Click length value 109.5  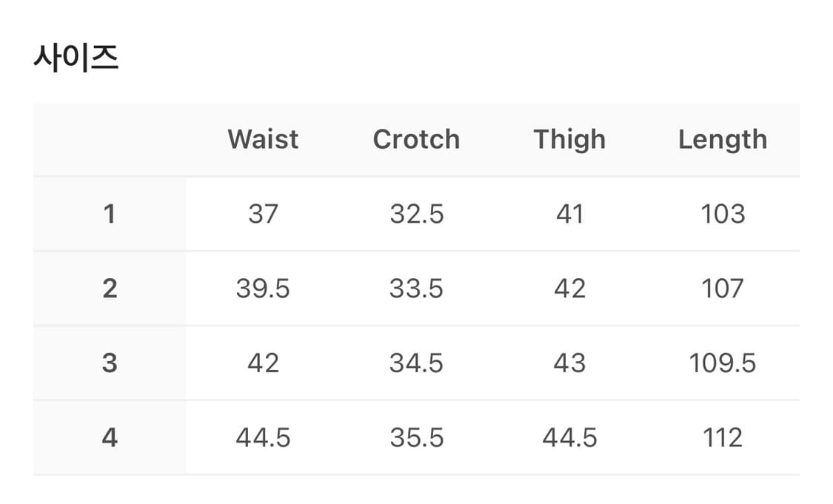pos(723,363)
